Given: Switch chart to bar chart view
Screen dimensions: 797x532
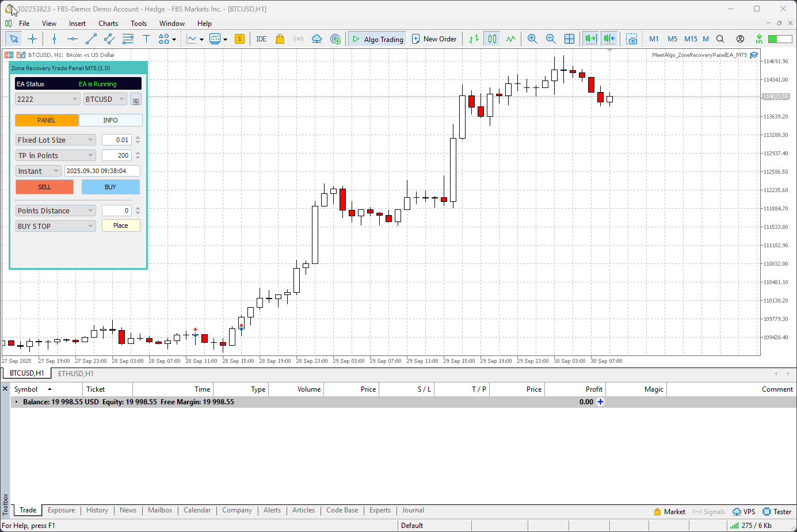Looking at the screenshot, I should [x=474, y=39].
